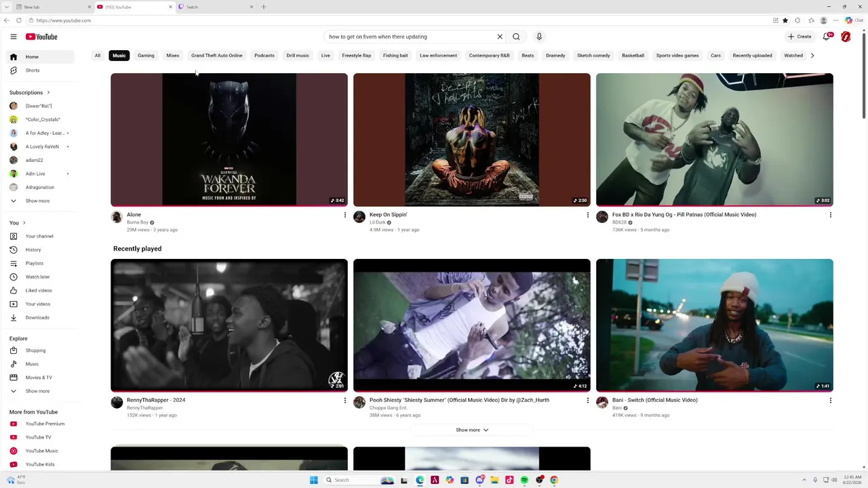
Task: Open Spotify from the taskbar
Action: [x=524, y=480]
